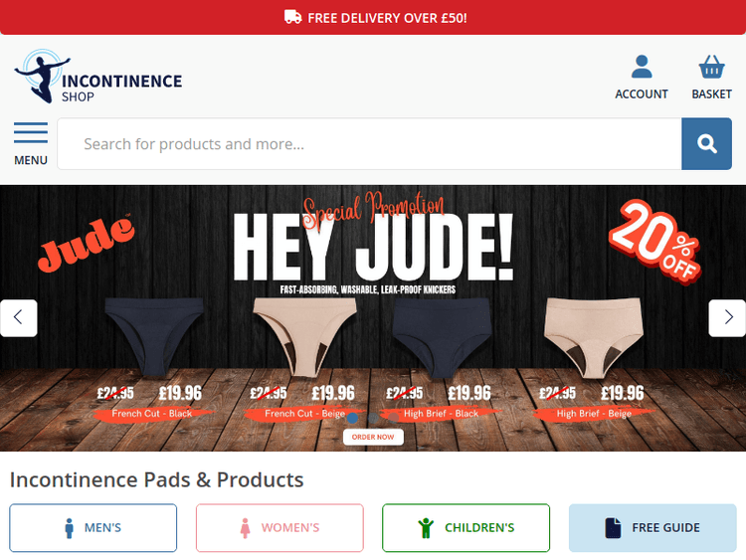746x560 pixels.
Task: Select the first blue carousel indicator dot
Action: point(352,418)
